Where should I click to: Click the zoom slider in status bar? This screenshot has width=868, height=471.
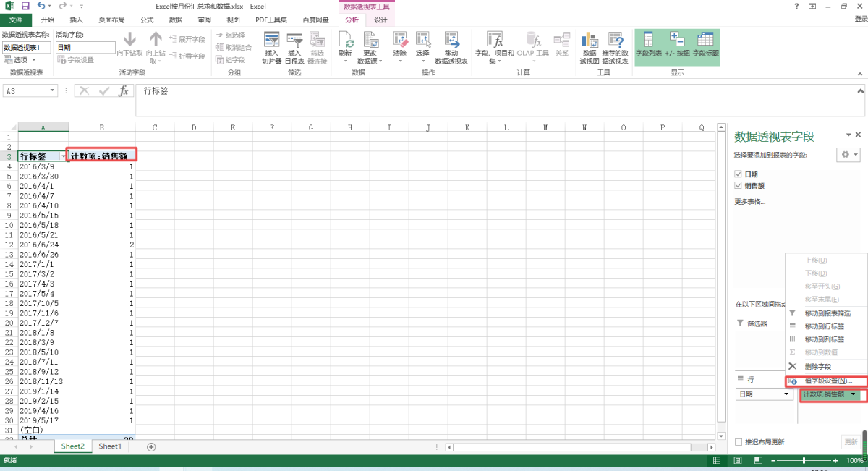click(804, 460)
